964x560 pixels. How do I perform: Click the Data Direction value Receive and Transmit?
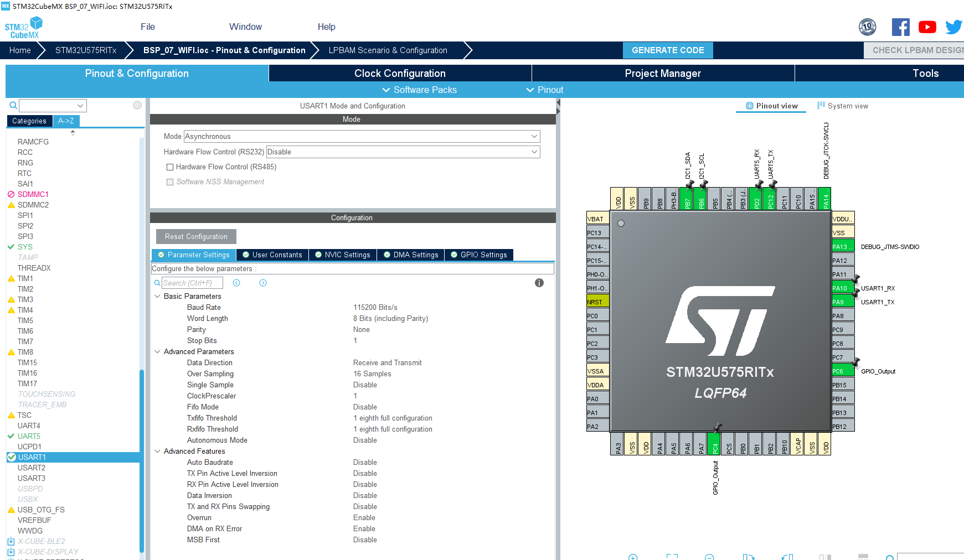(388, 362)
